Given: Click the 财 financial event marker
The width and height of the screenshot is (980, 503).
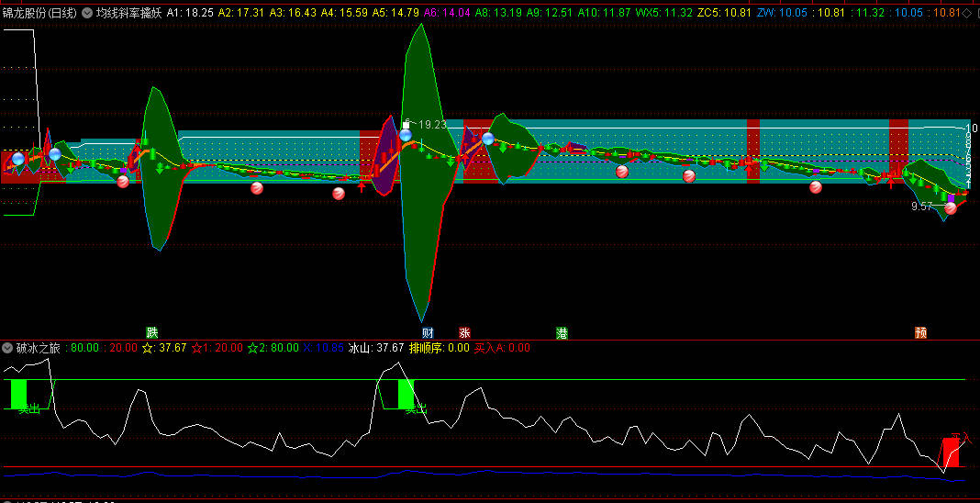Looking at the screenshot, I should point(428,332).
